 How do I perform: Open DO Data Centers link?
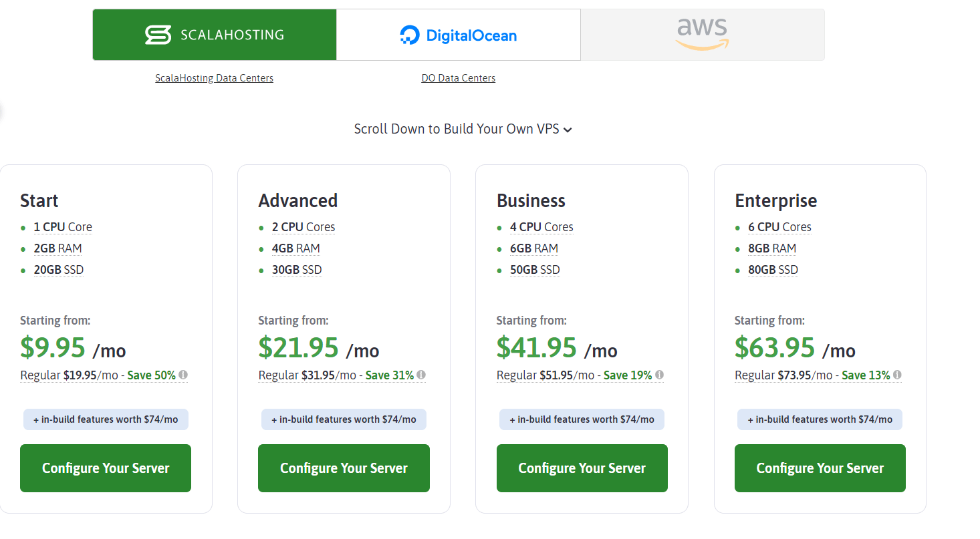point(459,78)
